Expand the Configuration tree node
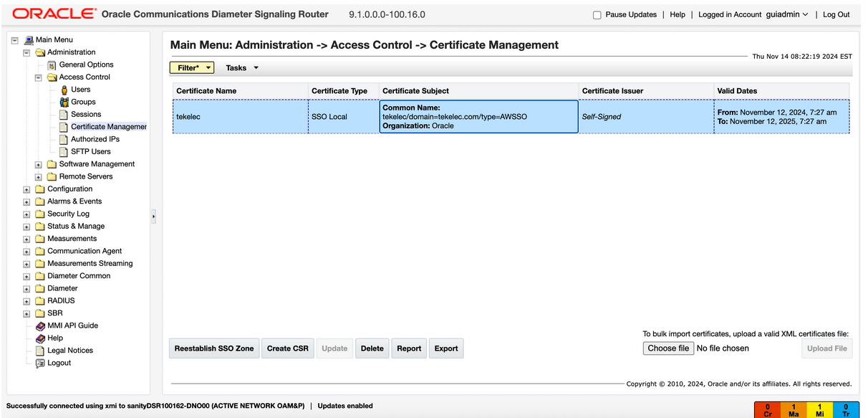This screenshot has height=418, width=868. 26,190
